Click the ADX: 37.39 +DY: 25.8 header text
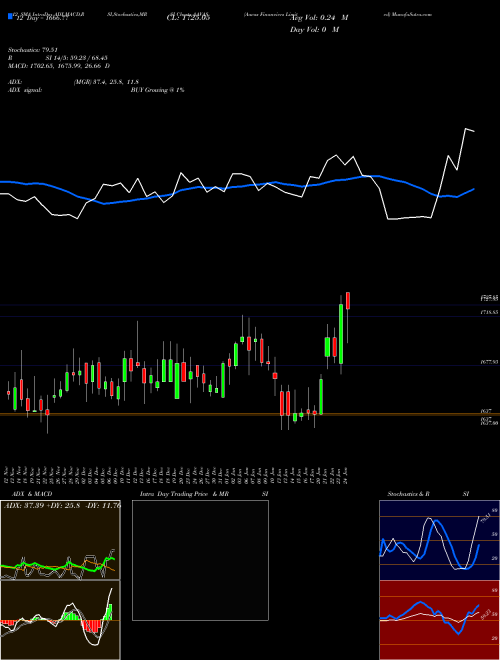The height and width of the screenshot is (660, 500). tap(62, 506)
